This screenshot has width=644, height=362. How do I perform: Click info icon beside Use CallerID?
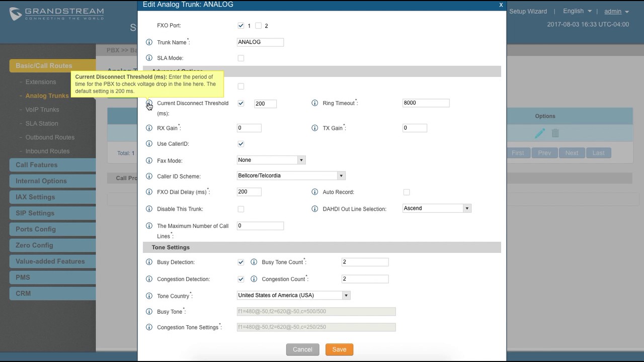149,144
